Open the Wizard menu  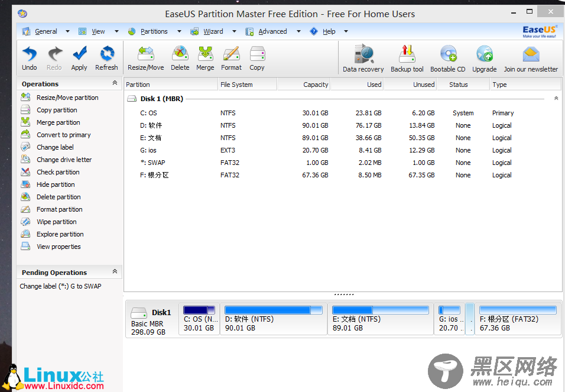click(213, 31)
